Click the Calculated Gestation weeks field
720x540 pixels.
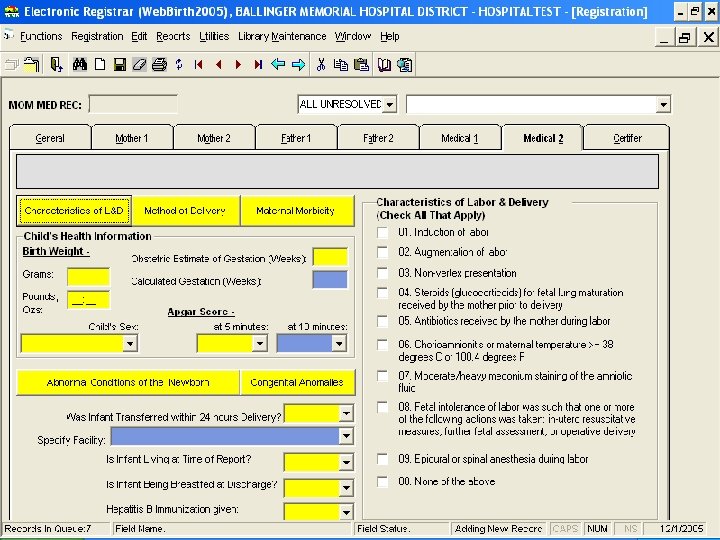(330, 280)
